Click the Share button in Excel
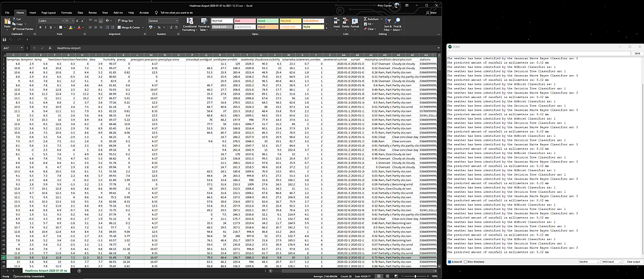This screenshot has height=279, width=644. point(431,13)
